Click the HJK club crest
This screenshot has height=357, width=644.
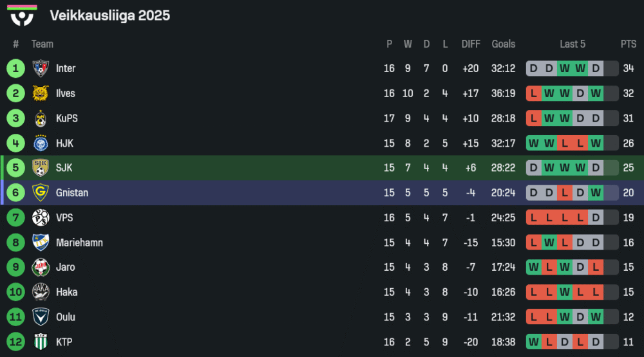[x=41, y=143]
